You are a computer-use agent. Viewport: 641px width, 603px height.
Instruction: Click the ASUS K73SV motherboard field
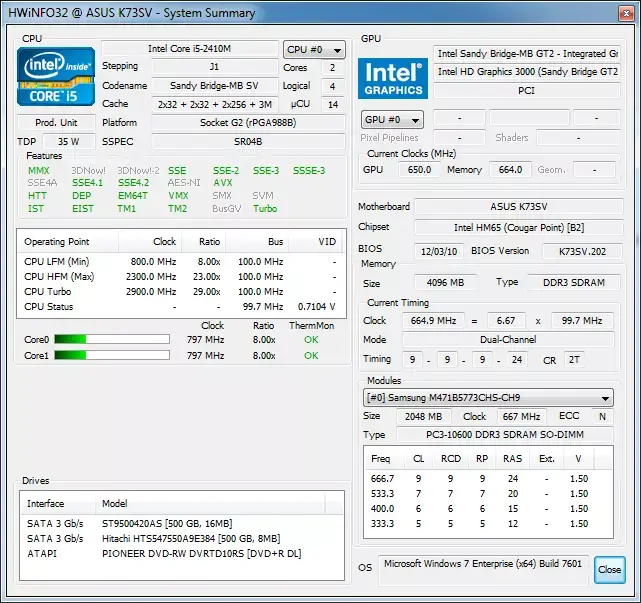point(519,207)
